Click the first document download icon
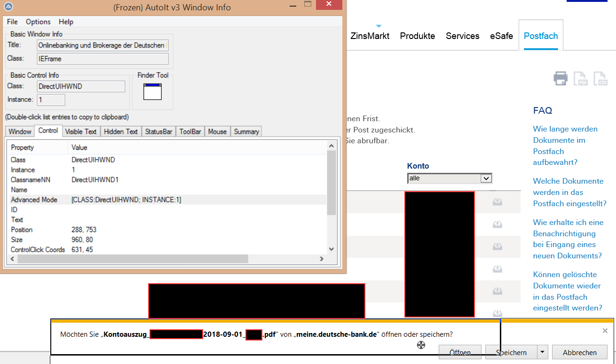The width and height of the screenshot is (616, 364). point(498,202)
